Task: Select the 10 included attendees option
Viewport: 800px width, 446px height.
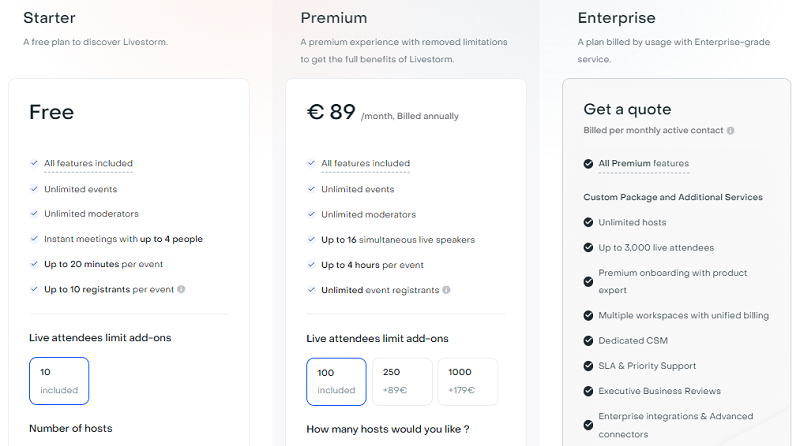Action: click(x=59, y=381)
